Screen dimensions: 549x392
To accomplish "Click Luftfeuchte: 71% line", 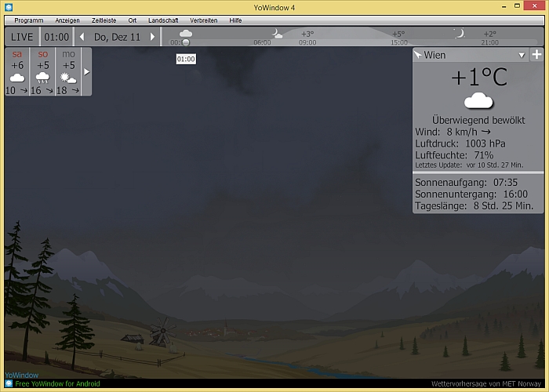I will click(x=454, y=155).
